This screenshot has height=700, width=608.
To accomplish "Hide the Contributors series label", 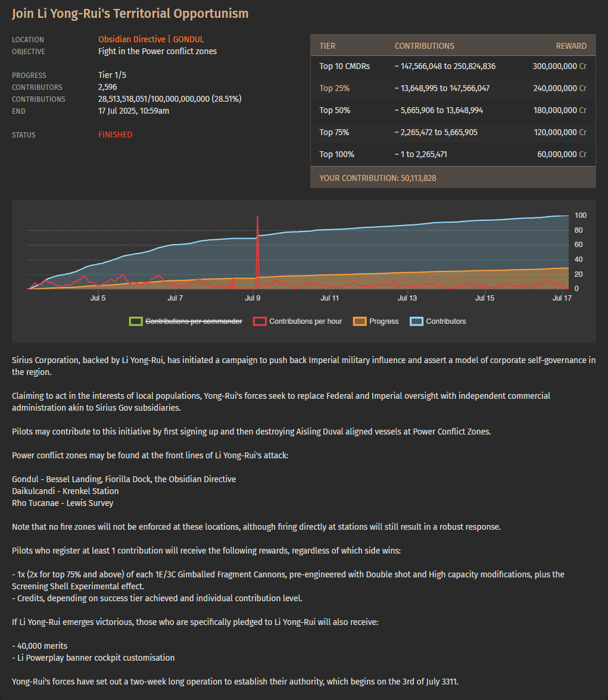I will (x=446, y=321).
